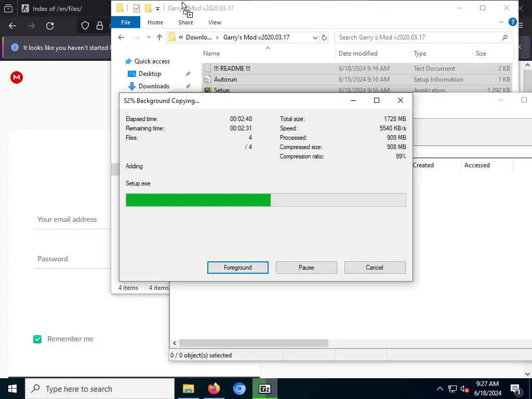Click the Foreground button in copy dialog
Viewport: 532px width, 399px height.
237,268
